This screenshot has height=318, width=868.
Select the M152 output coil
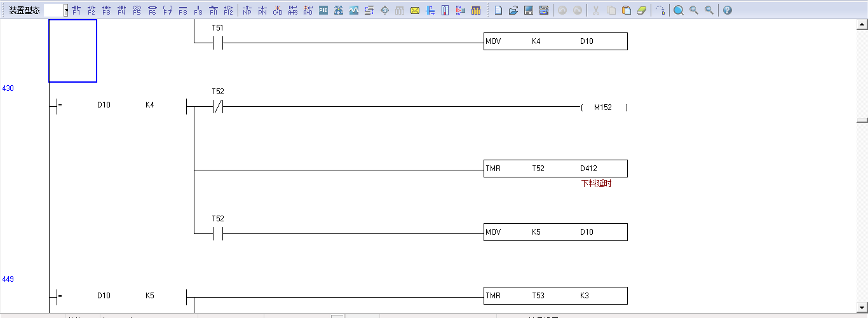coord(603,107)
